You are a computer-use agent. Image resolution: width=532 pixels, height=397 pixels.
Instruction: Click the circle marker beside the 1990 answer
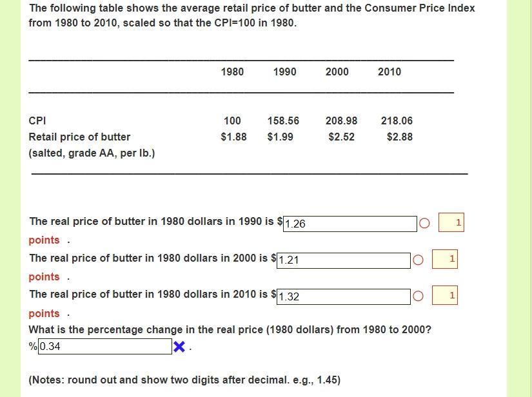pyautogui.click(x=424, y=222)
